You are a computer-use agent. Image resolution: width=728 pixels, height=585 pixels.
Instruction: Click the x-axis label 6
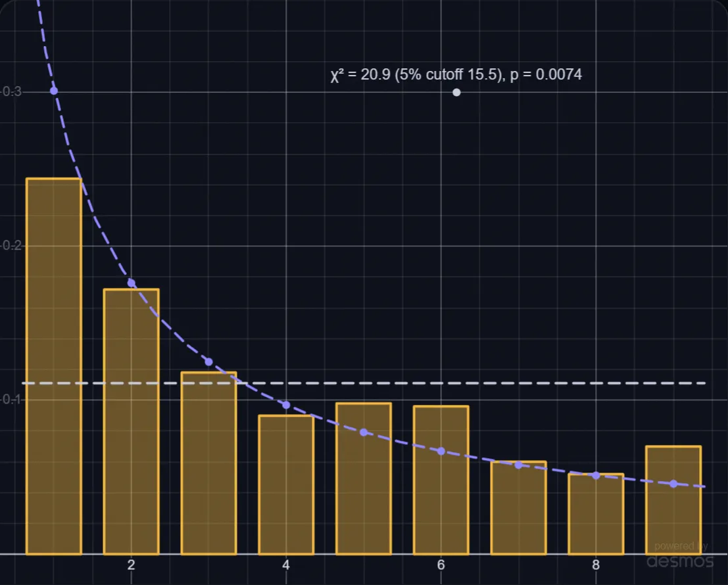(x=441, y=565)
